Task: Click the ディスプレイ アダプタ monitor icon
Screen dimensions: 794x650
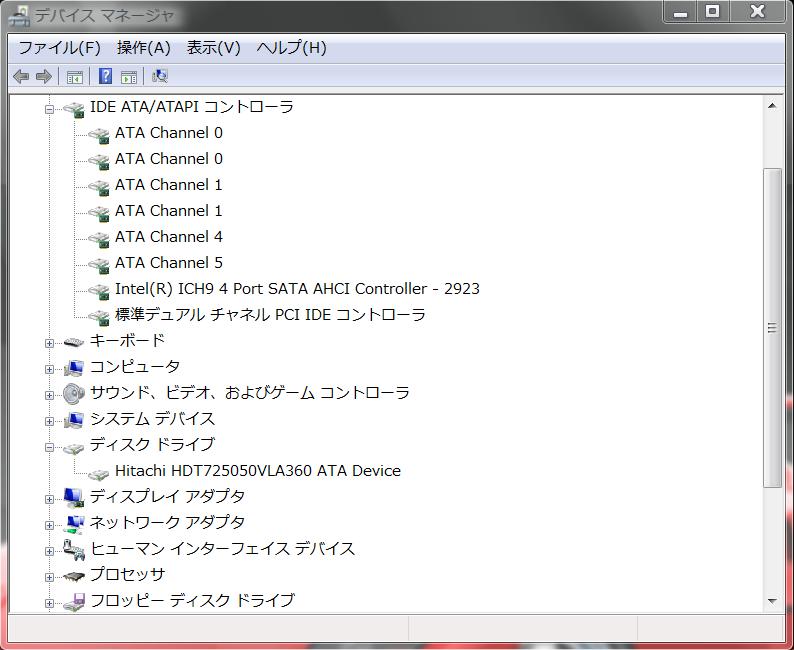Action: click(74, 498)
